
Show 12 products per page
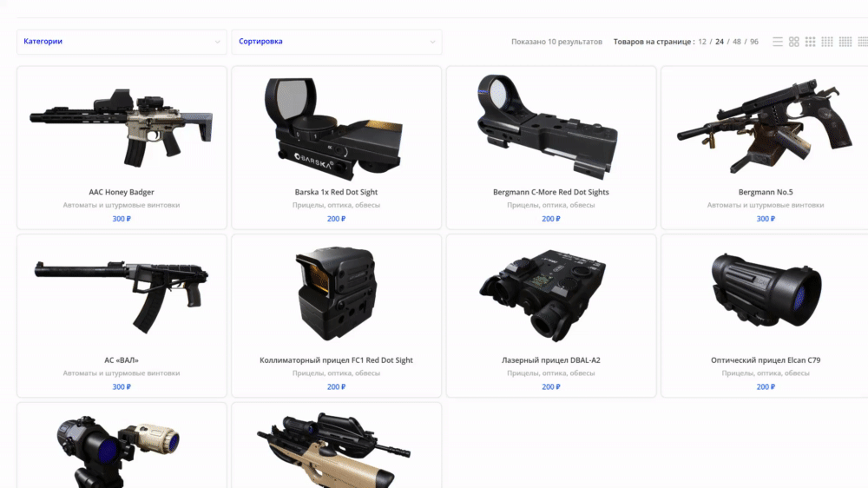point(702,42)
